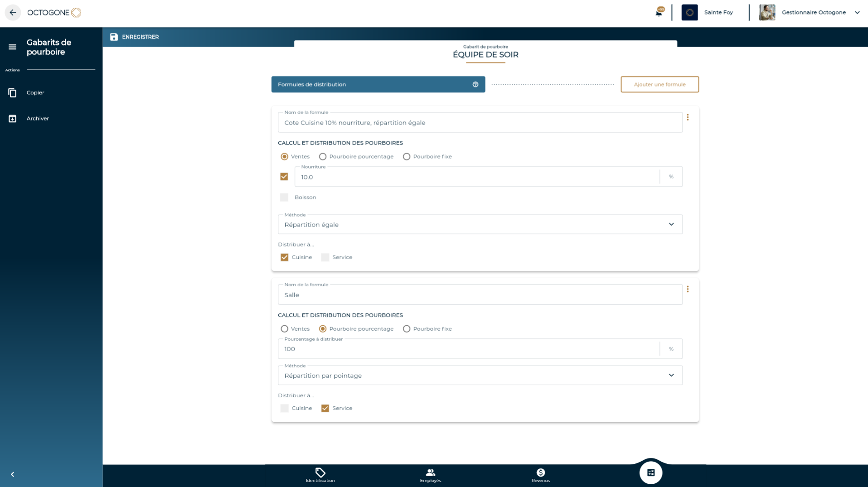868x487 pixels.
Task: Click the back arrow in the top bar
Action: 13,13
